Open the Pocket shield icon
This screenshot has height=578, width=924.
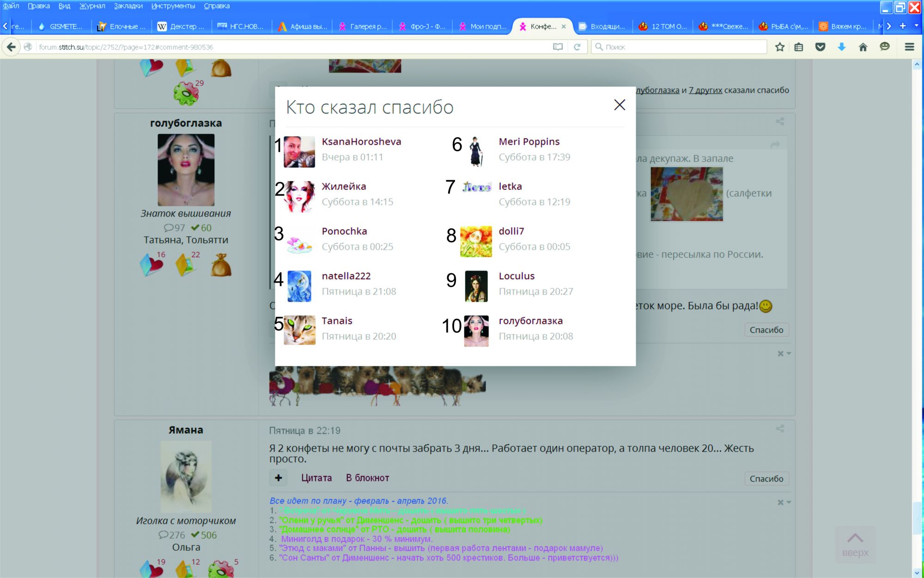point(820,47)
